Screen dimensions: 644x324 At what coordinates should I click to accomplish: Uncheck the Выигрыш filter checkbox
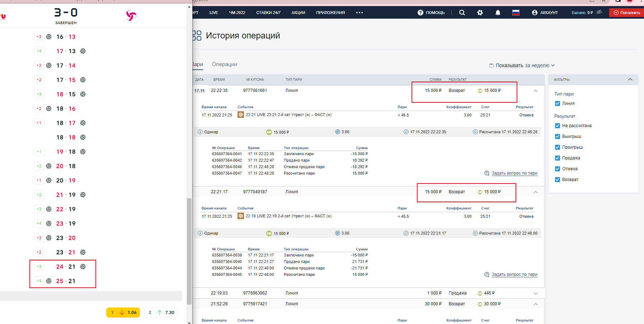pyautogui.click(x=557, y=136)
